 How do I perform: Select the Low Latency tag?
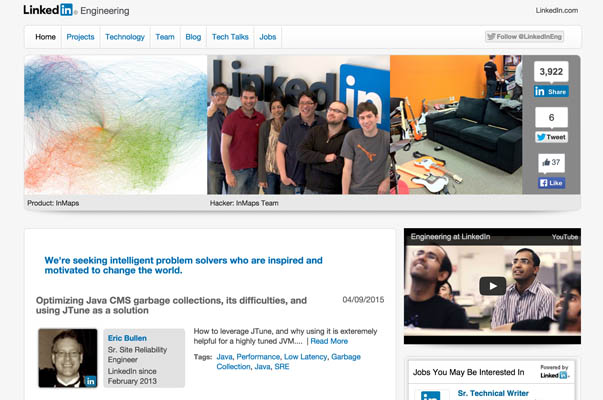point(304,356)
